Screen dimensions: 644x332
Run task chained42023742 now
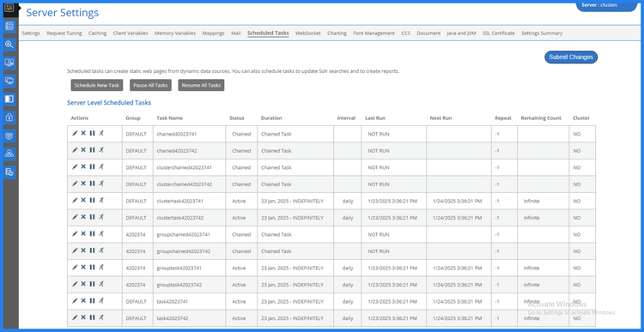(101, 150)
